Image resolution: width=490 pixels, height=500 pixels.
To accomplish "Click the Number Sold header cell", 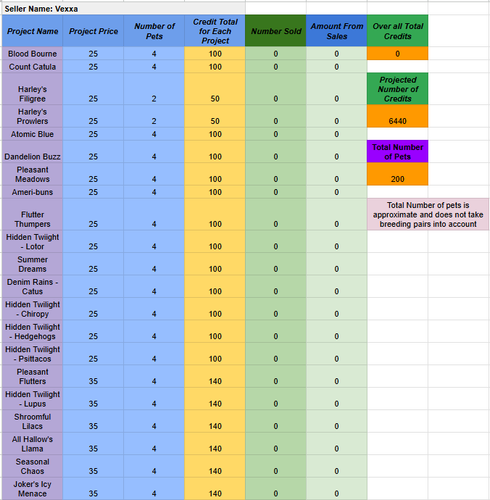I will pyautogui.click(x=276, y=31).
